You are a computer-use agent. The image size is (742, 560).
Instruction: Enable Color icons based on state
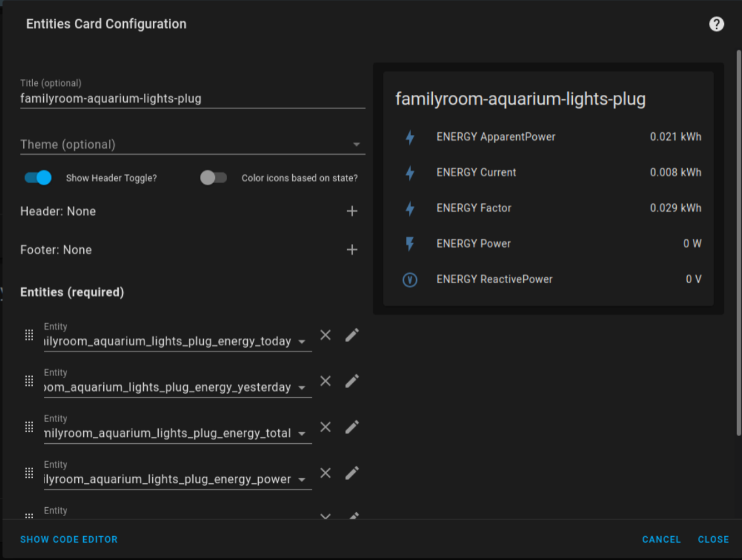point(214,177)
